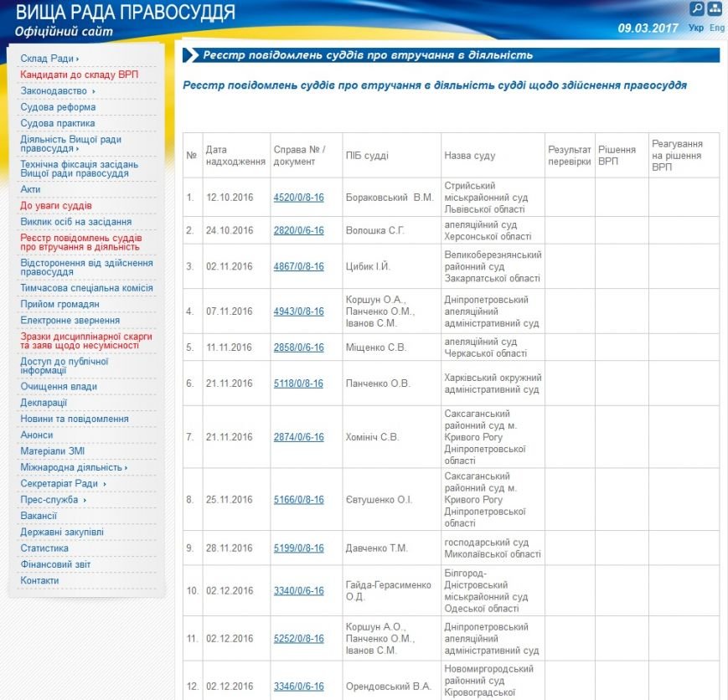The image size is (728, 700).
Task: Switch site language to Укр
Action: pos(695,28)
